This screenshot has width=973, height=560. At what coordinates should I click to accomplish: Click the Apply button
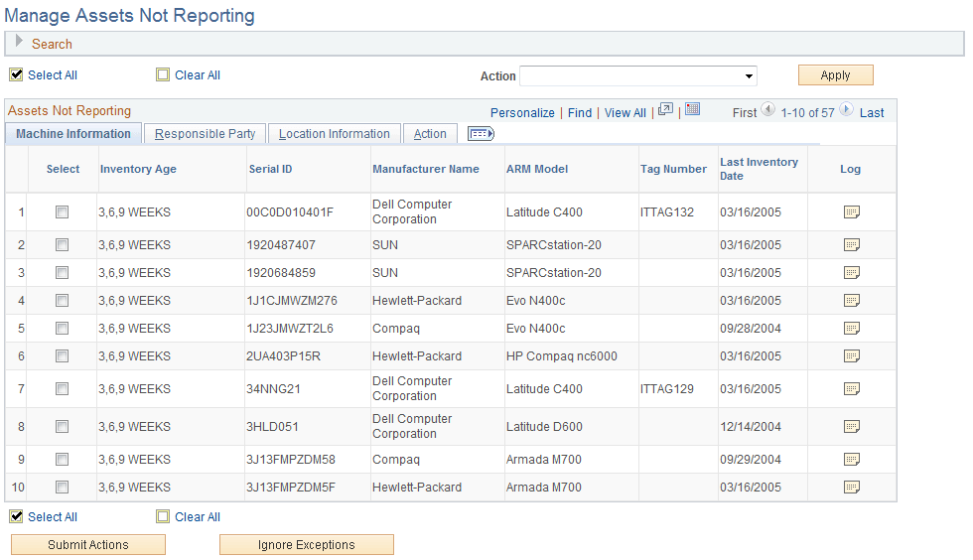835,75
